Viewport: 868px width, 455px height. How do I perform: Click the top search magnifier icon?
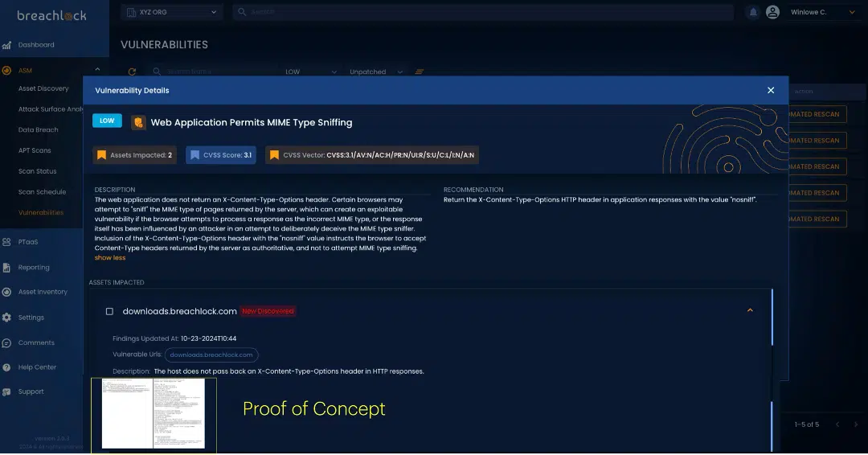(x=242, y=11)
